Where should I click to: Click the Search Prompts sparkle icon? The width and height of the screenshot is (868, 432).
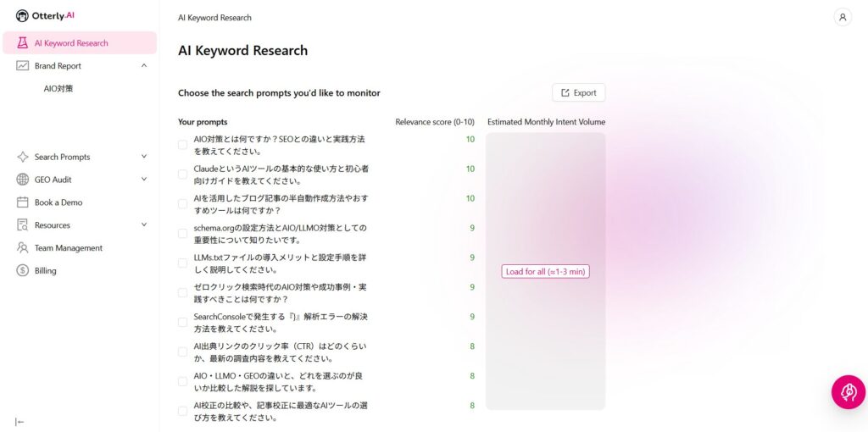22,157
